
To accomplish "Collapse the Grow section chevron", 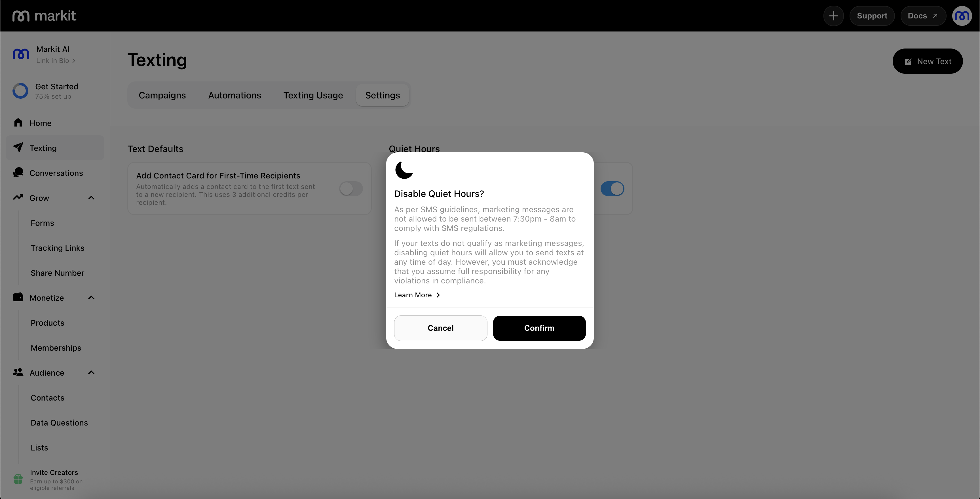I will point(91,197).
